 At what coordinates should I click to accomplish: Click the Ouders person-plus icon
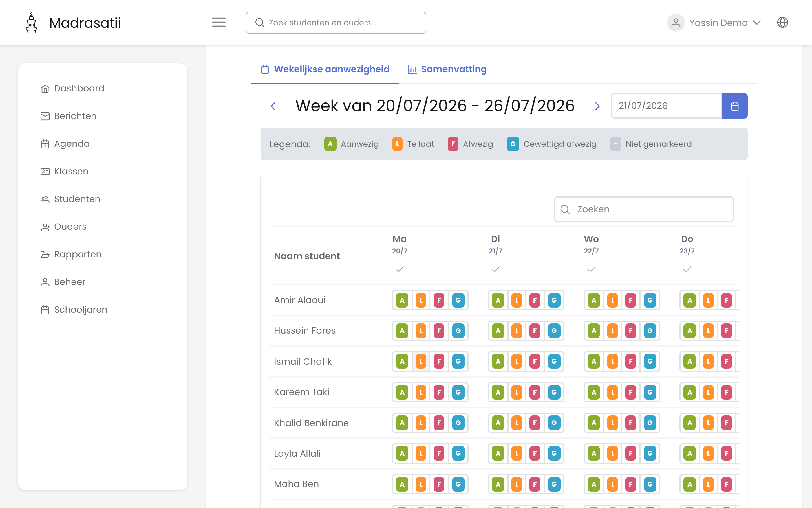pos(45,227)
